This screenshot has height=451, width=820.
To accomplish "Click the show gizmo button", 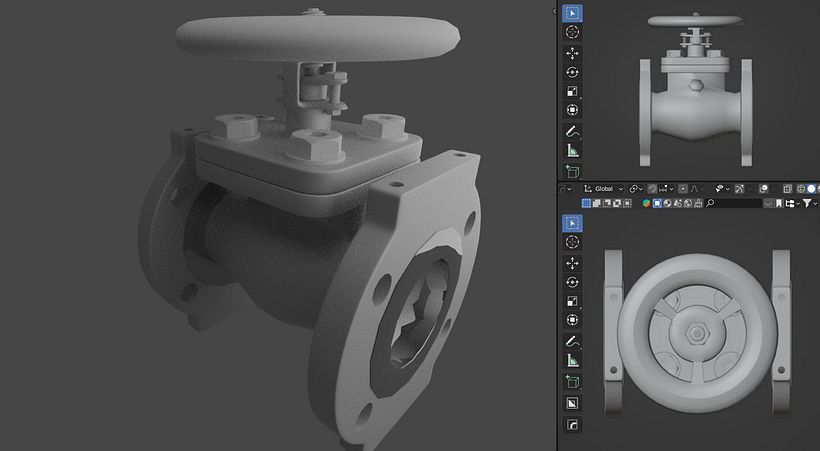I will click(x=739, y=189).
